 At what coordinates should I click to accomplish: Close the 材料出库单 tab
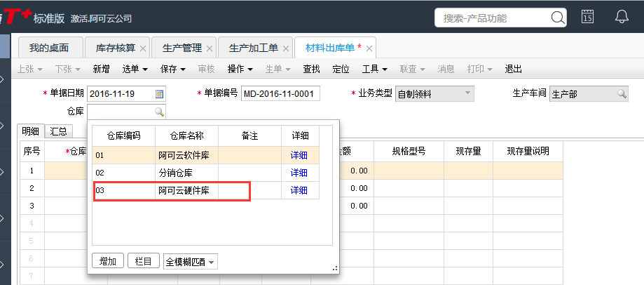click(x=369, y=48)
